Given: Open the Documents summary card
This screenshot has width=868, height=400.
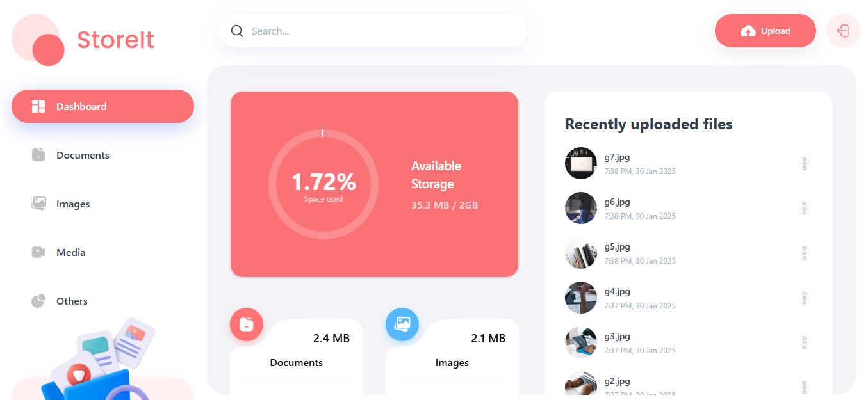Looking at the screenshot, I should click(x=297, y=356).
